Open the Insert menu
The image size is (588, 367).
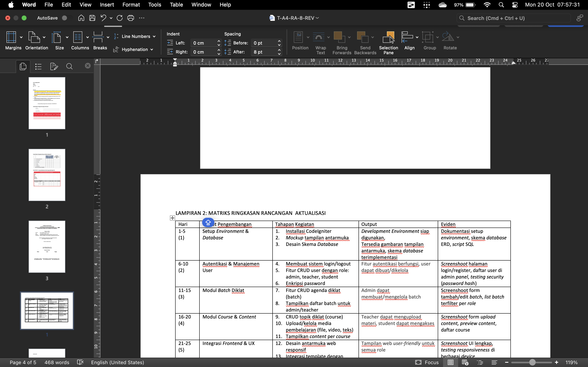(107, 5)
